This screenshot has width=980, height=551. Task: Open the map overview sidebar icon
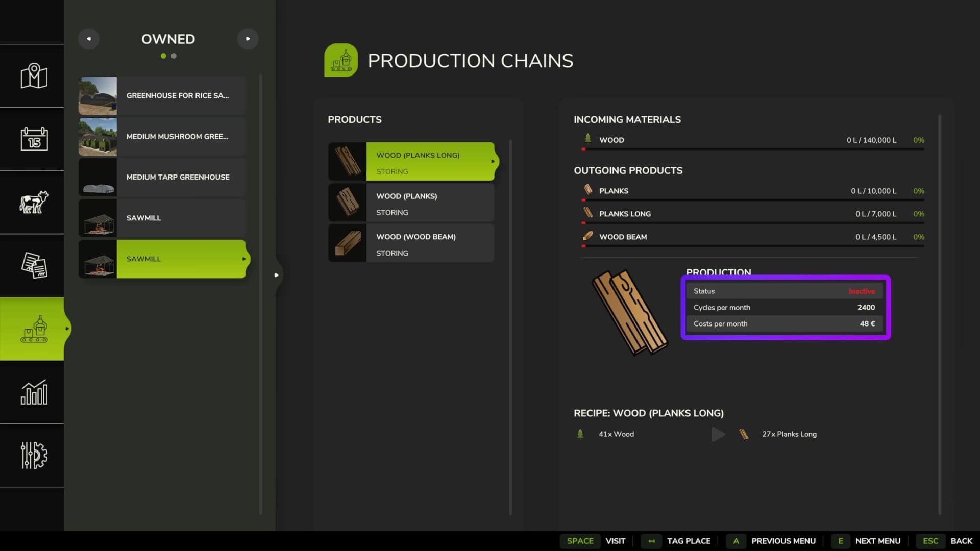34,76
